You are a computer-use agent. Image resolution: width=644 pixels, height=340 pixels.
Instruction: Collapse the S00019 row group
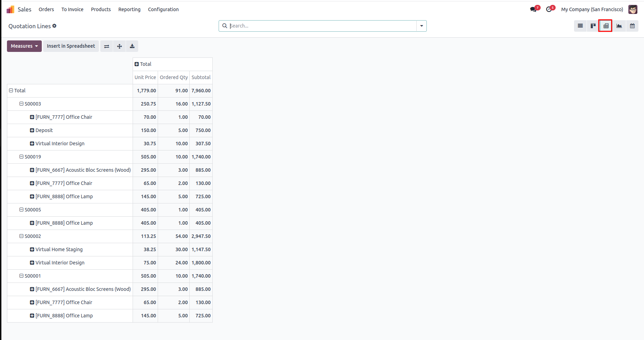point(22,157)
